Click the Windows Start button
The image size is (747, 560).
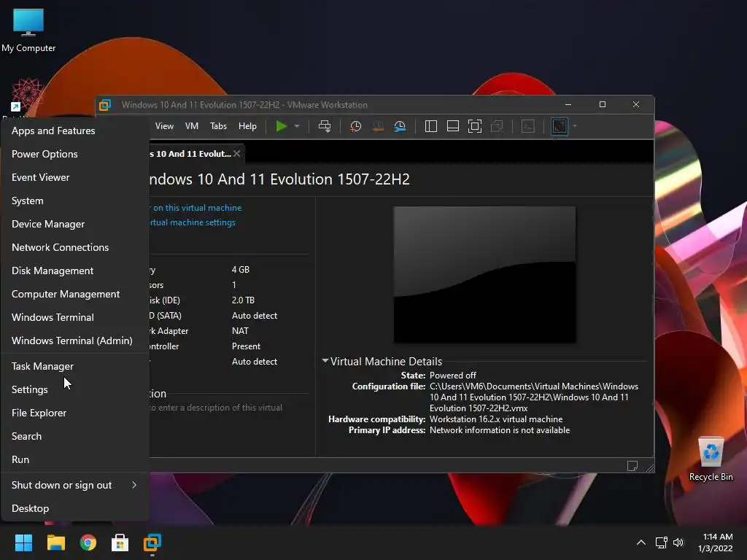click(23, 542)
